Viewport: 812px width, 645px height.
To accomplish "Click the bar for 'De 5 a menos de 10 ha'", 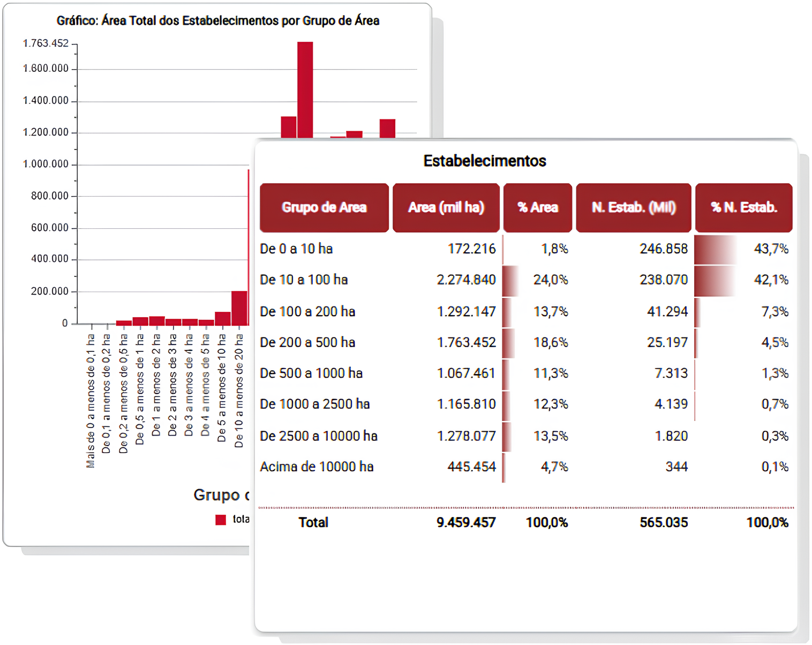I will click(222, 319).
